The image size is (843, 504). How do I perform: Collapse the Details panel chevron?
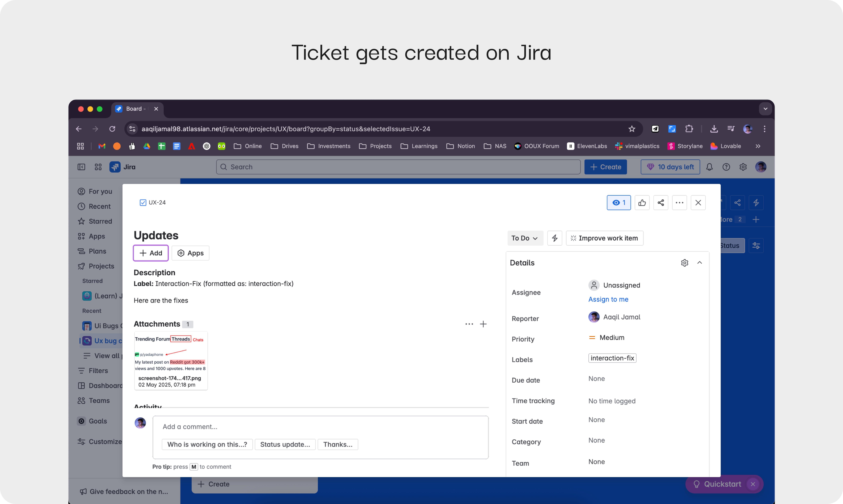coord(699,262)
